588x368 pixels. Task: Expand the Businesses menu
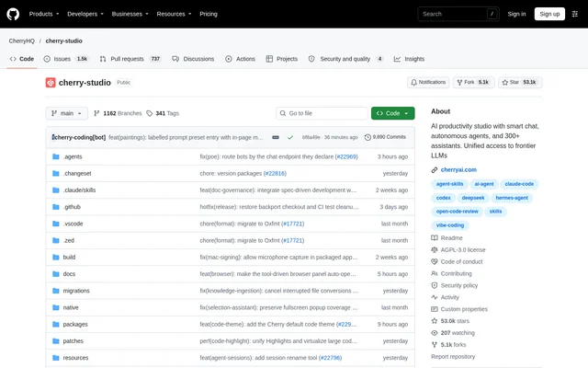coord(130,14)
